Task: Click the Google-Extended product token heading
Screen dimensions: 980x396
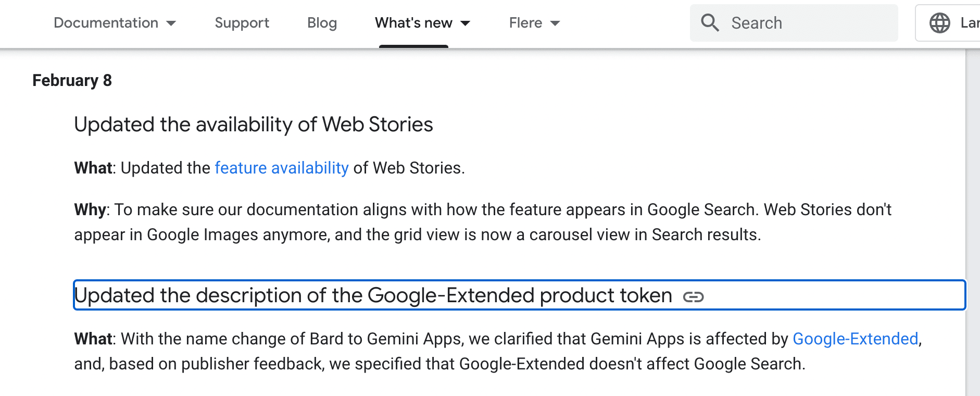Action: (x=373, y=295)
